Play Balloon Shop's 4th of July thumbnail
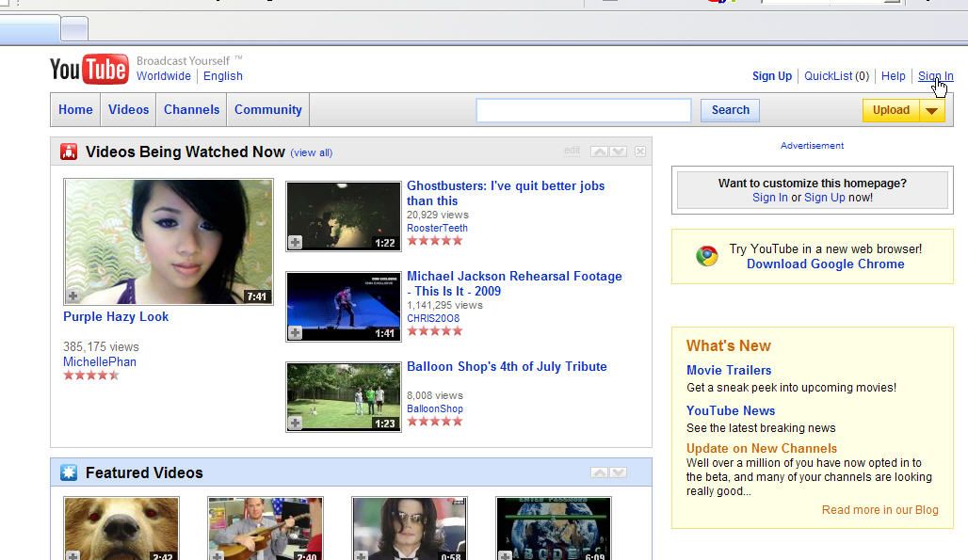968x560 pixels. pyautogui.click(x=344, y=396)
